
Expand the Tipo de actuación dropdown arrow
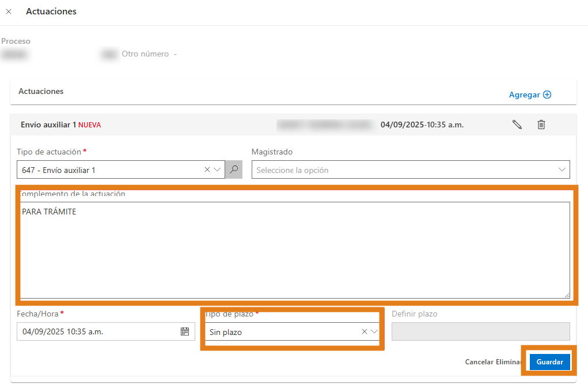pos(217,170)
